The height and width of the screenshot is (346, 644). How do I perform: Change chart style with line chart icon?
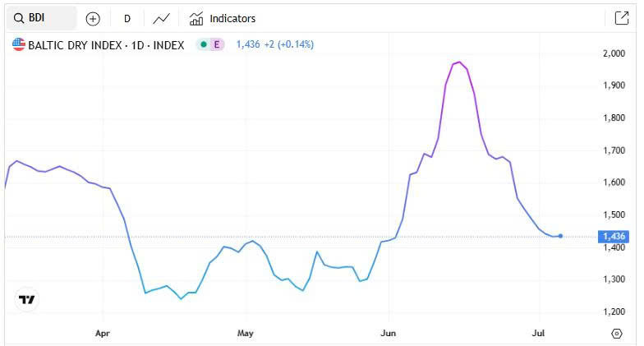click(161, 18)
